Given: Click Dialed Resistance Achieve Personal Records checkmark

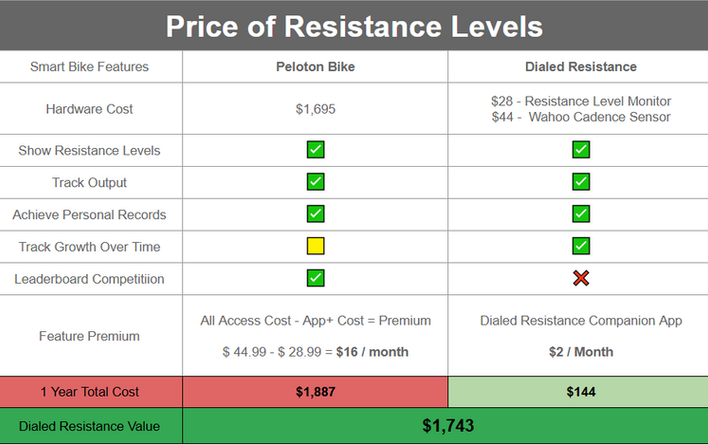Looking at the screenshot, I should pos(581,214).
